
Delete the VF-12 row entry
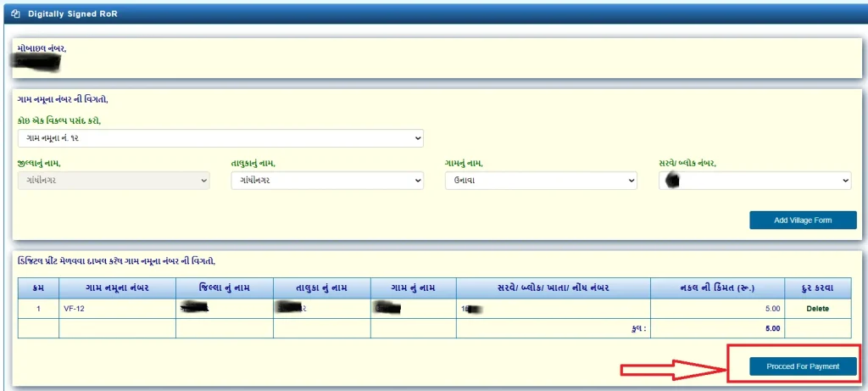[x=817, y=309]
